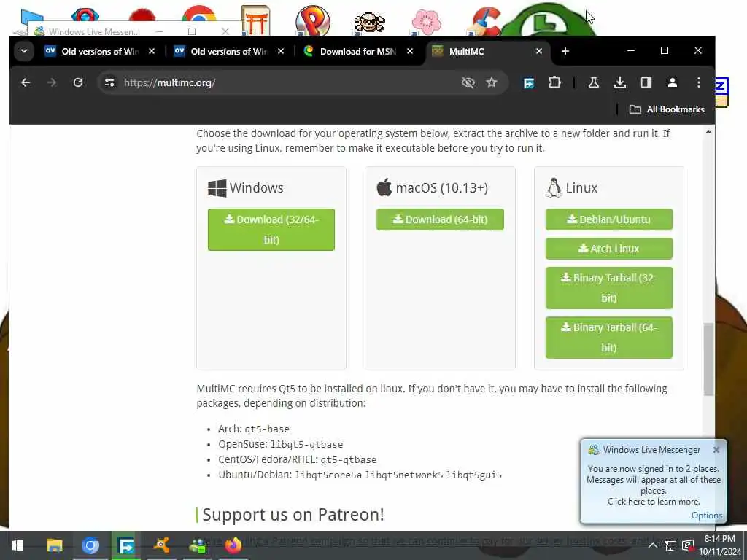
Task: Open Chrome three-dot menu
Action: coord(698,82)
